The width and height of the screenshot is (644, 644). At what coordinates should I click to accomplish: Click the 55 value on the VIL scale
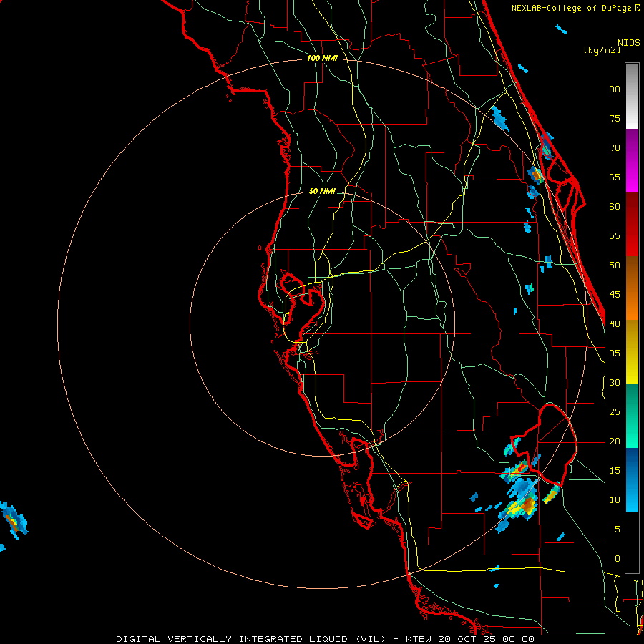tap(615, 235)
